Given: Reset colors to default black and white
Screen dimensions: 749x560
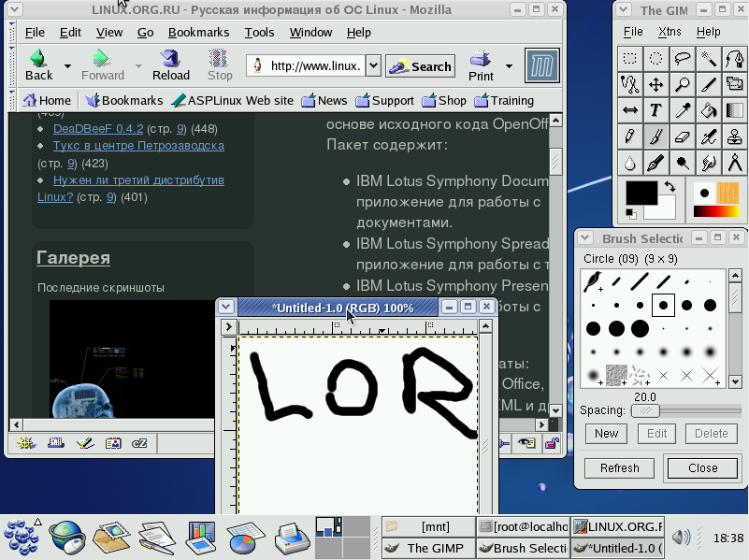Looking at the screenshot, I should click(631, 214).
